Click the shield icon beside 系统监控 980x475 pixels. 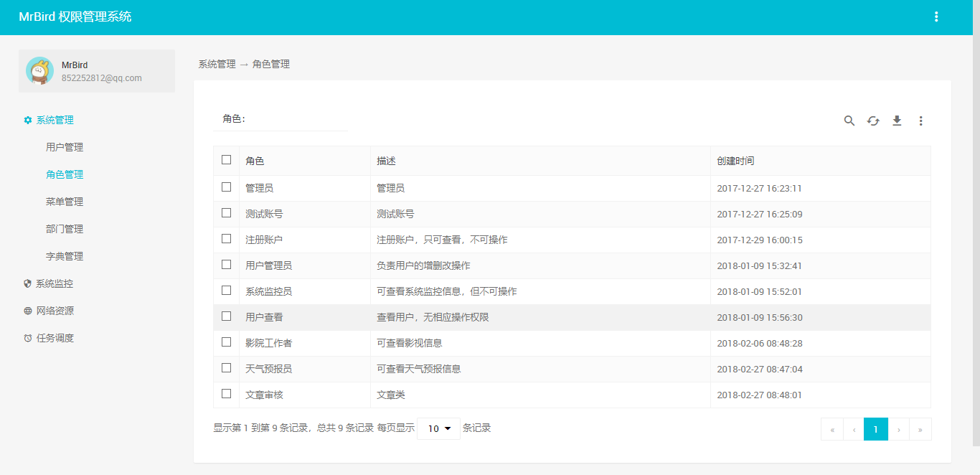[x=28, y=283]
